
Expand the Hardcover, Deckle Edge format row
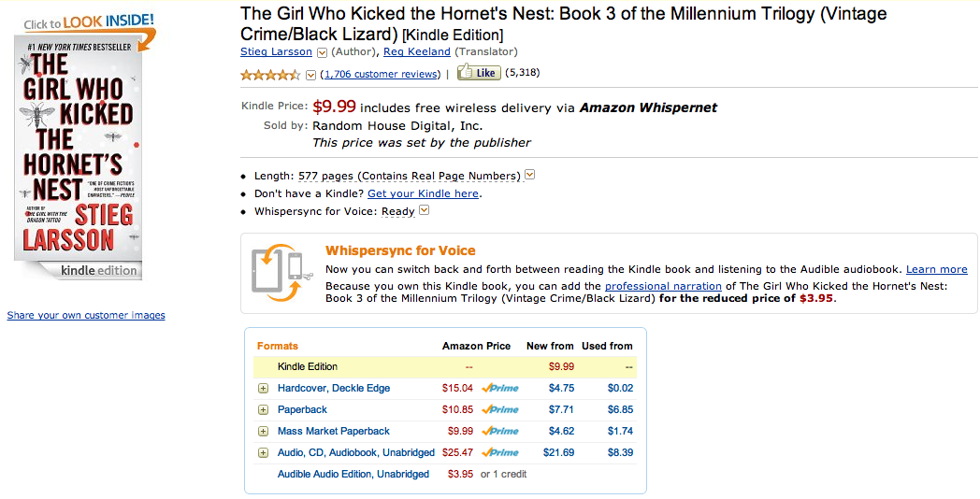(264, 388)
